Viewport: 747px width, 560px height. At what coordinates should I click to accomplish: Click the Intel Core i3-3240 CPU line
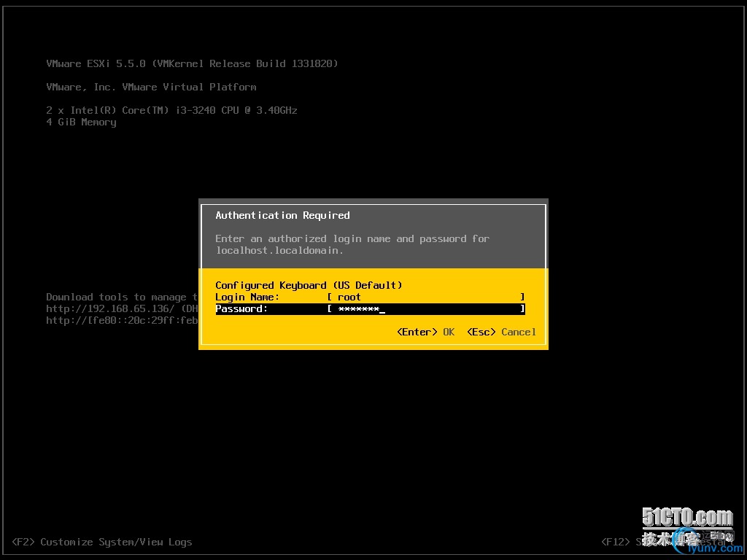[x=171, y=110]
